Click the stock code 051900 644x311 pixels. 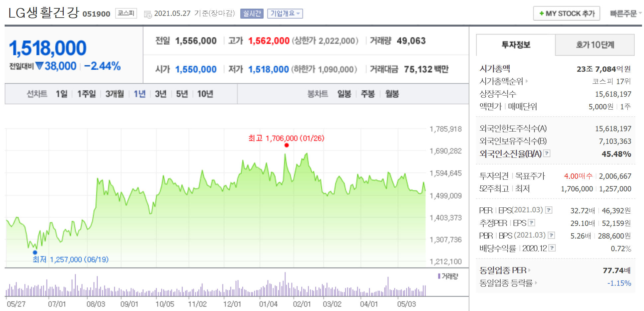coord(96,14)
